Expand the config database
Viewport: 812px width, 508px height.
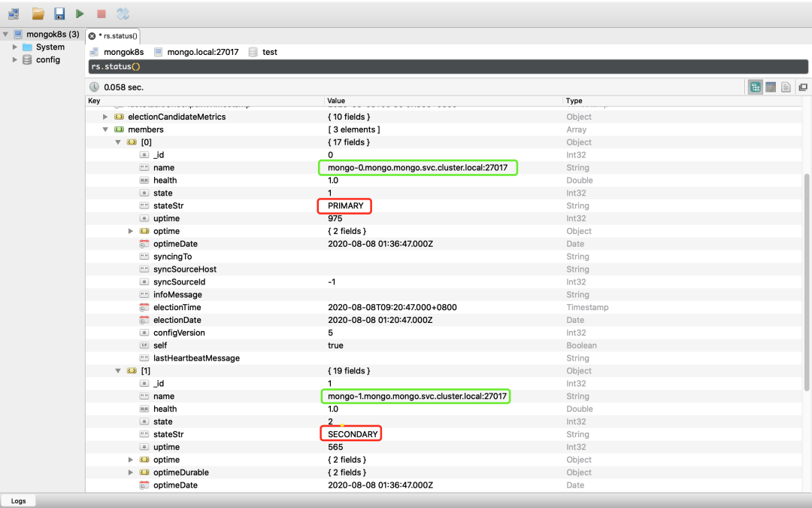tap(14, 59)
